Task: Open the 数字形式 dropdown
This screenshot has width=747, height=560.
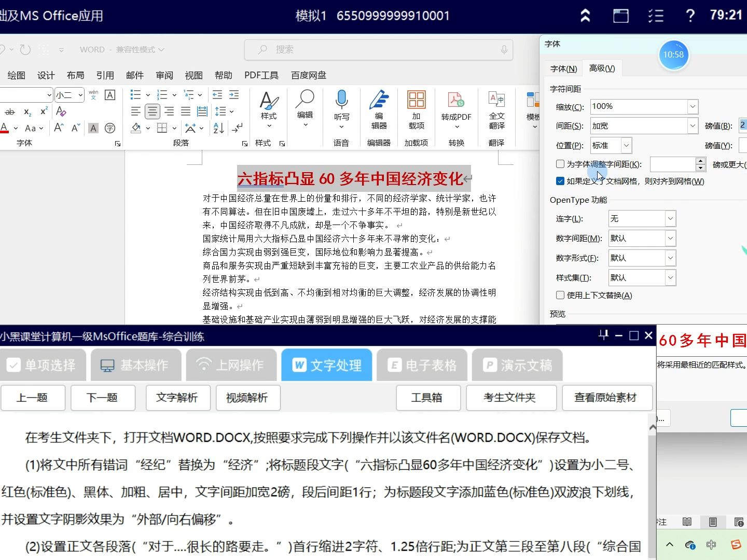Action: click(670, 258)
